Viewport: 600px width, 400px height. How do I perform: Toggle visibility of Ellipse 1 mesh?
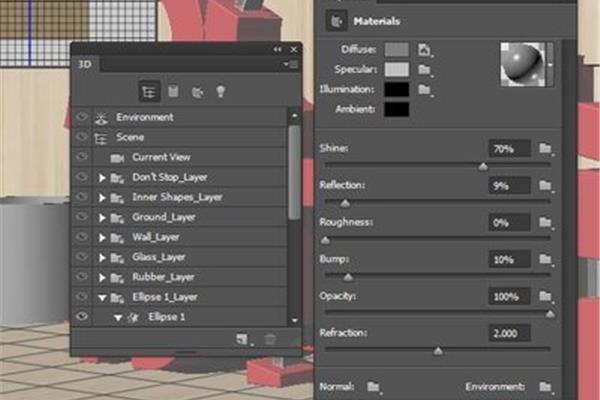pyautogui.click(x=81, y=316)
